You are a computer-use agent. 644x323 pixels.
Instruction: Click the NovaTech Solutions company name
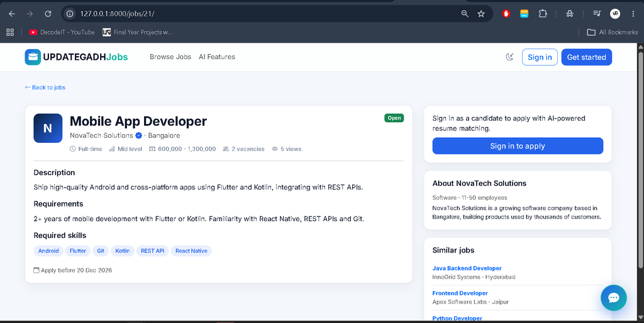tap(101, 135)
